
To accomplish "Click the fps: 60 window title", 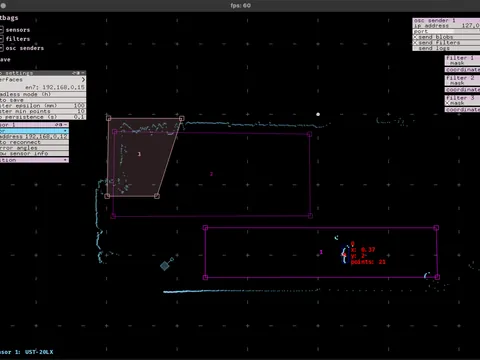I will click(240, 5).
